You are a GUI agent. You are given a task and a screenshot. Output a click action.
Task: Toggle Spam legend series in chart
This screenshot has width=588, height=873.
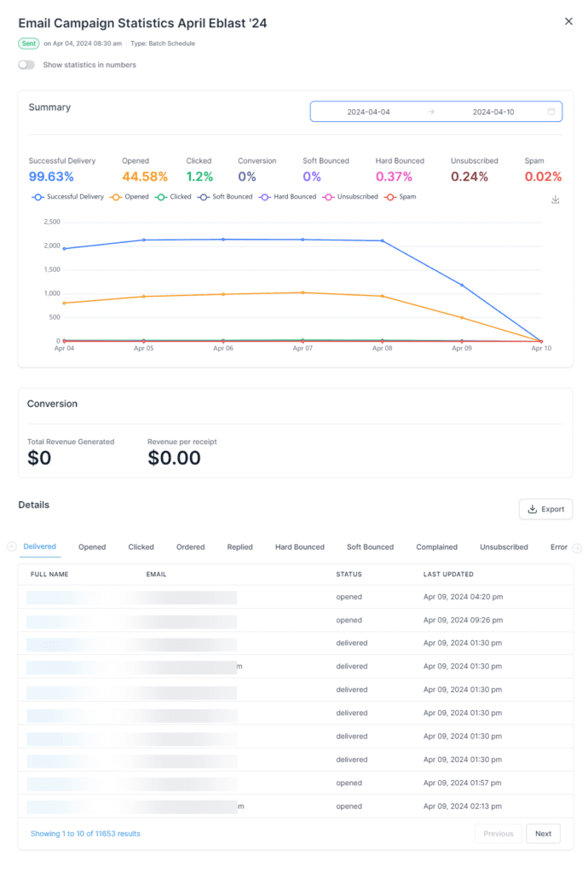tap(400, 197)
